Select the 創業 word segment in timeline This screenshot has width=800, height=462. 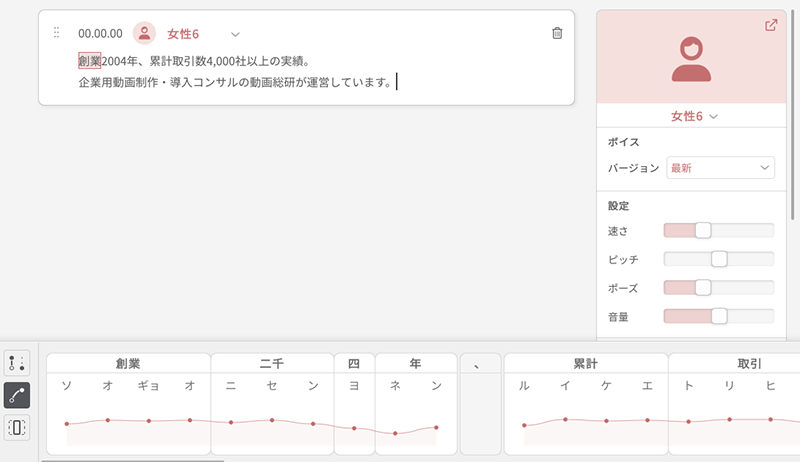[x=128, y=364]
